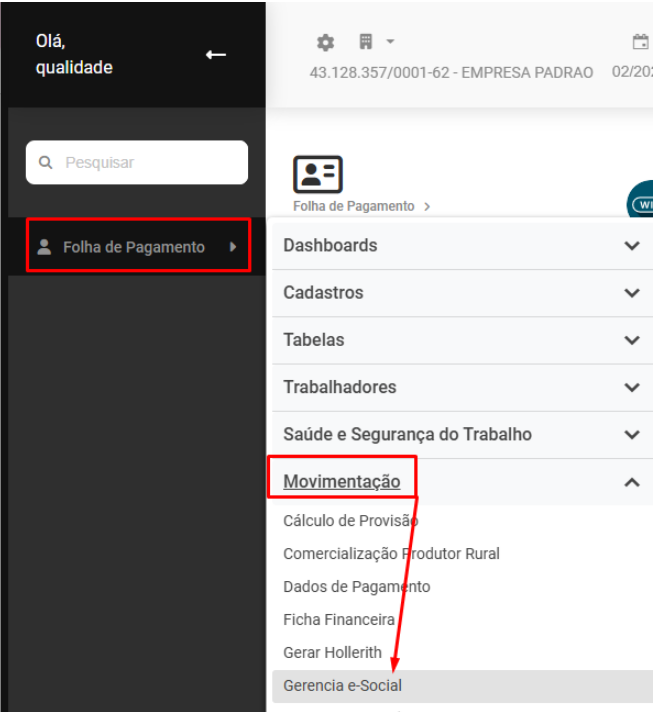
Task: Collapse sidebar with the back arrow
Action: pos(216,54)
